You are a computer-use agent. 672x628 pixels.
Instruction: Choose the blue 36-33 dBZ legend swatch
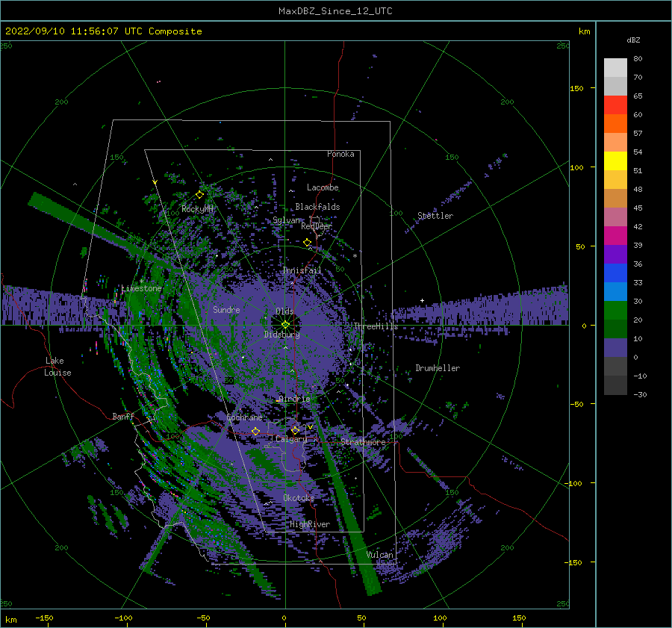pyautogui.click(x=615, y=273)
